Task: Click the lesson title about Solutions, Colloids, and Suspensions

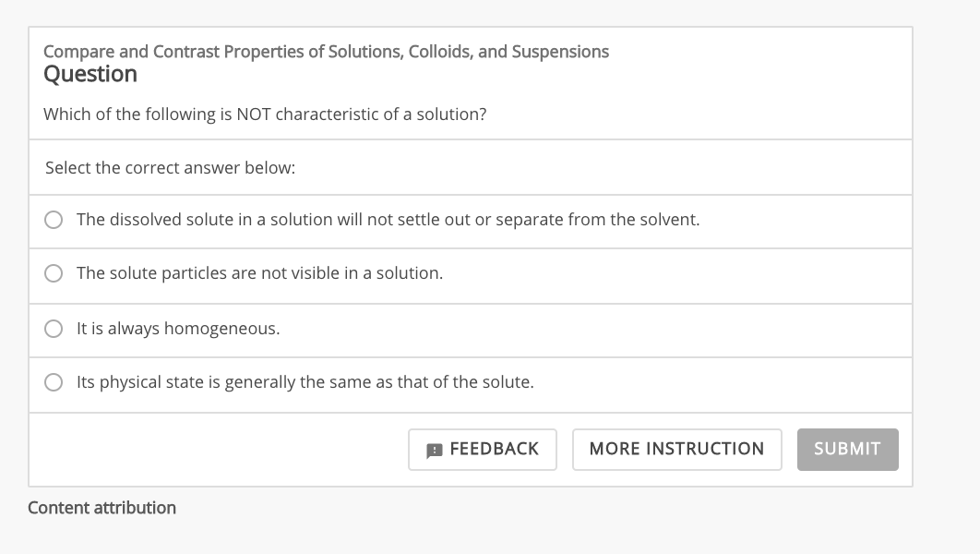Action: pos(326,52)
